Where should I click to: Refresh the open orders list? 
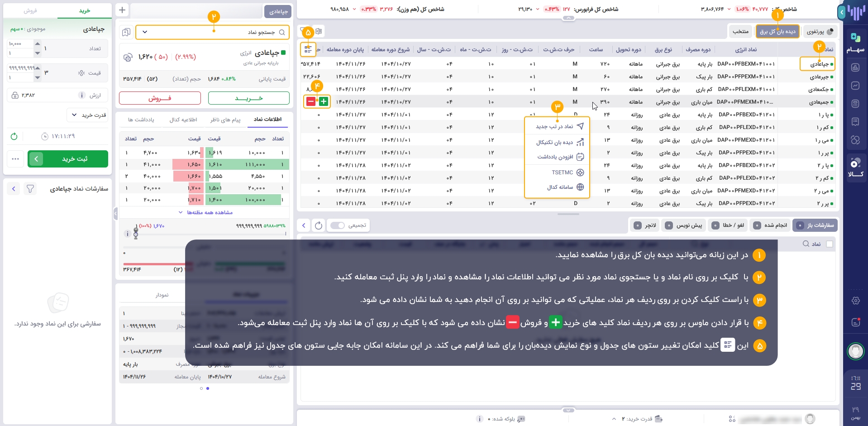[318, 225]
